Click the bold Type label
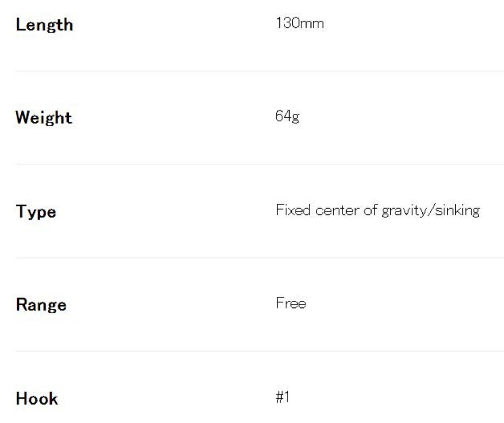 pos(36,212)
